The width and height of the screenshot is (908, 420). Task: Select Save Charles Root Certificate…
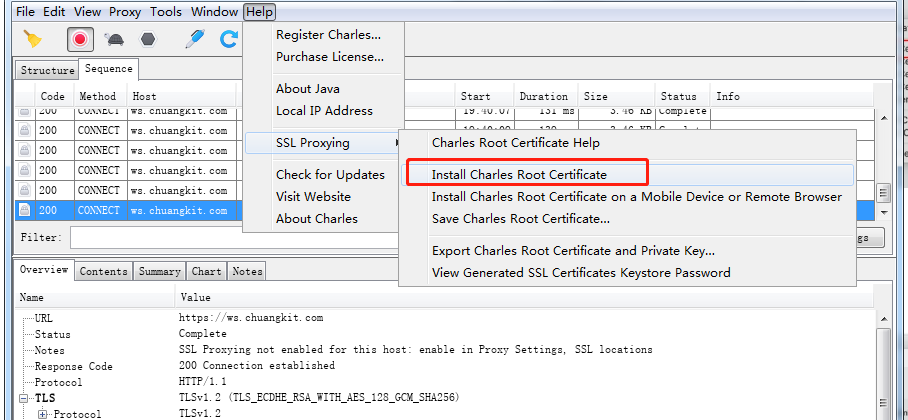(520, 218)
